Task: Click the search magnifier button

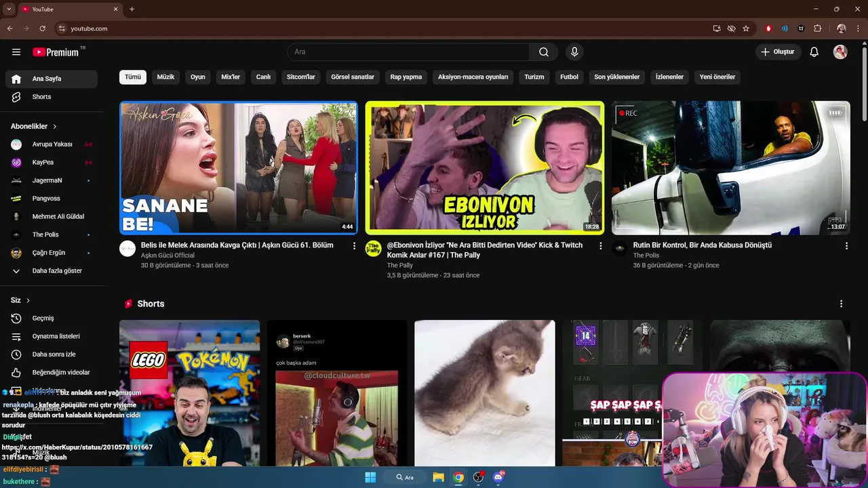Action: pos(544,52)
